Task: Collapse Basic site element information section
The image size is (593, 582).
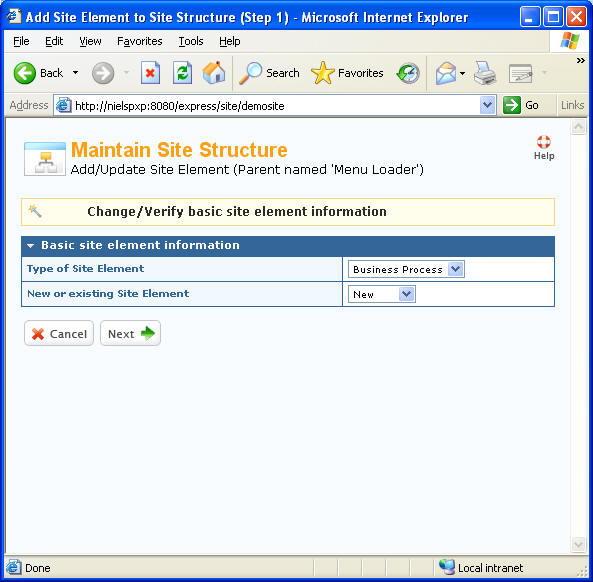Action: 31,245
